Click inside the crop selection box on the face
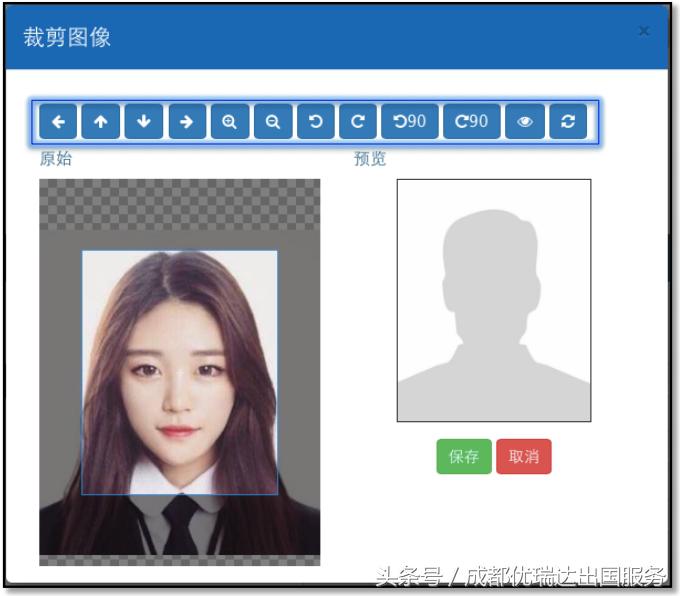 (x=179, y=372)
